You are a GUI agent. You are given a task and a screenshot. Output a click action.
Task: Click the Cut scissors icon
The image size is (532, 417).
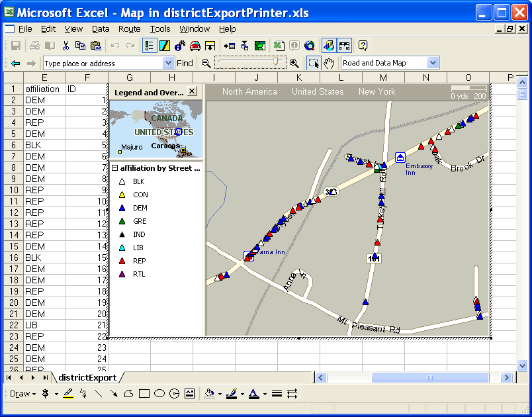coord(66,46)
